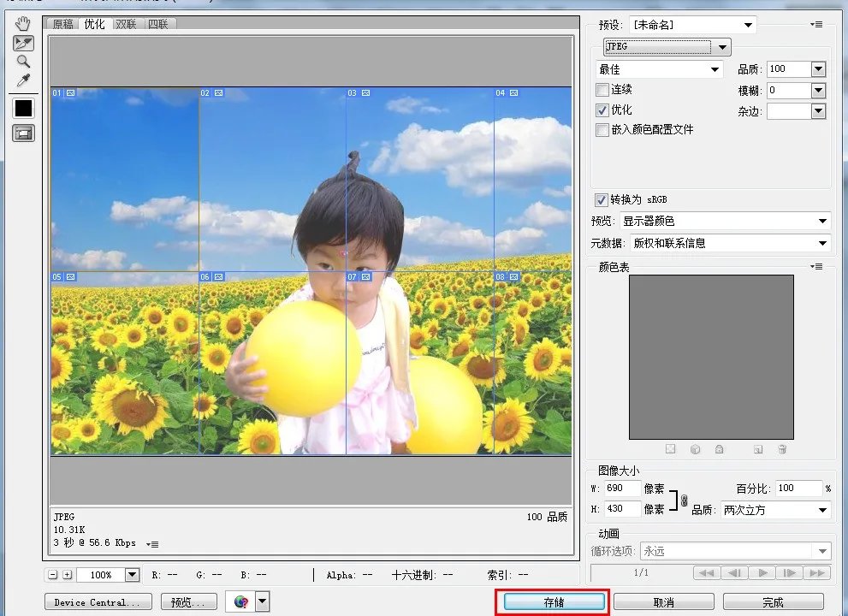The height and width of the screenshot is (616, 848).
Task: Toggle slices visibility button
Action: [x=23, y=133]
